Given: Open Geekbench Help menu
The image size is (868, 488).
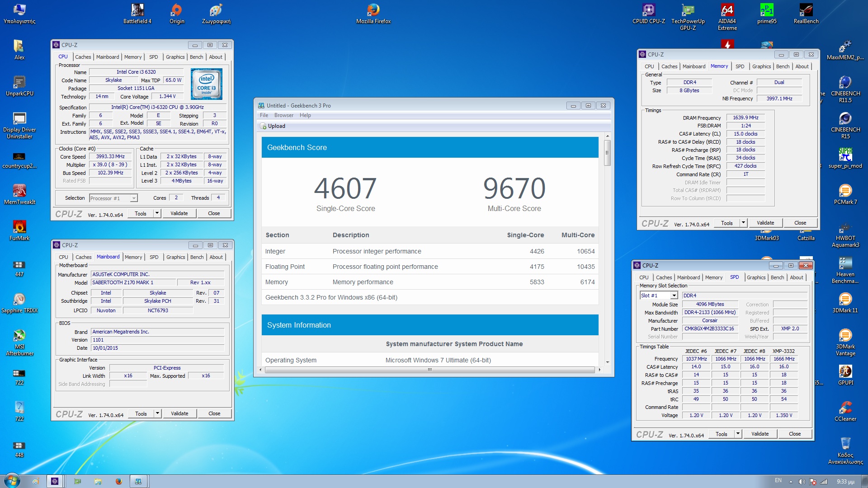Looking at the screenshot, I should [305, 115].
